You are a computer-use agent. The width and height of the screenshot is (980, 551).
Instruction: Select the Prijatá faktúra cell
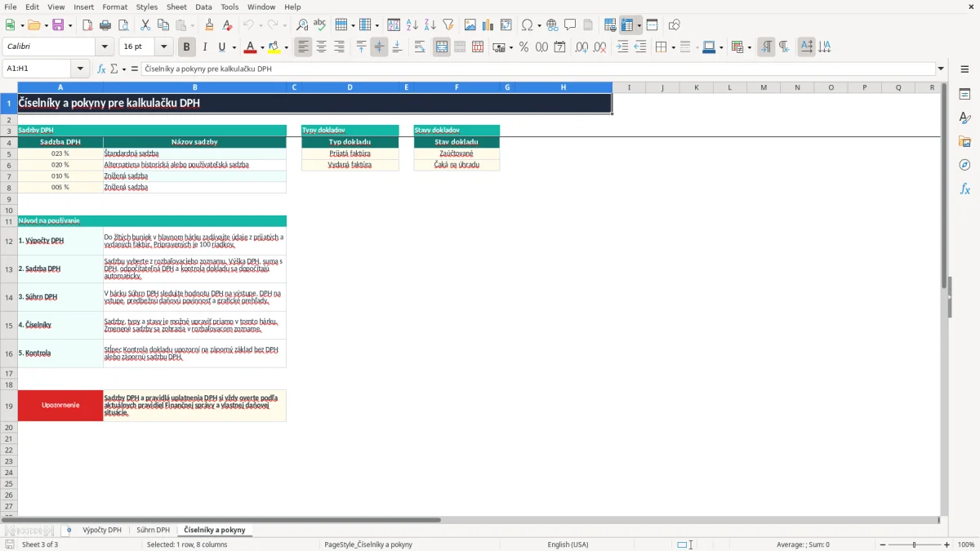point(350,153)
